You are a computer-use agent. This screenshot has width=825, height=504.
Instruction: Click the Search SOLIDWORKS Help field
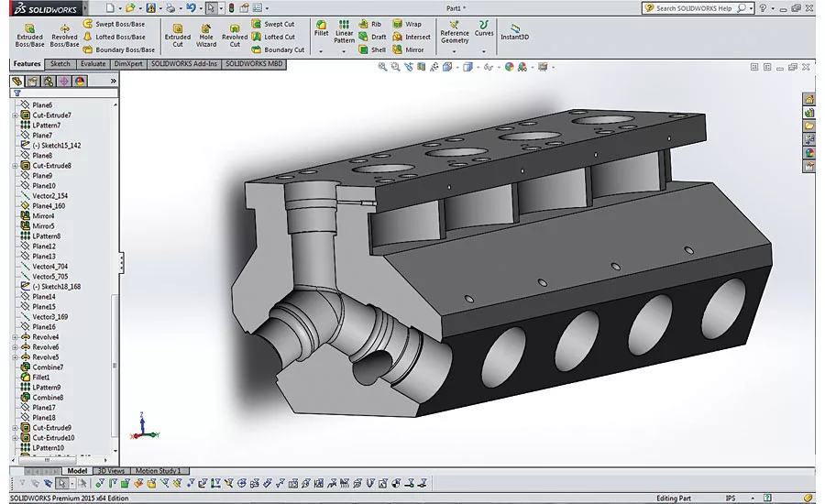click(x=693, y=8)
